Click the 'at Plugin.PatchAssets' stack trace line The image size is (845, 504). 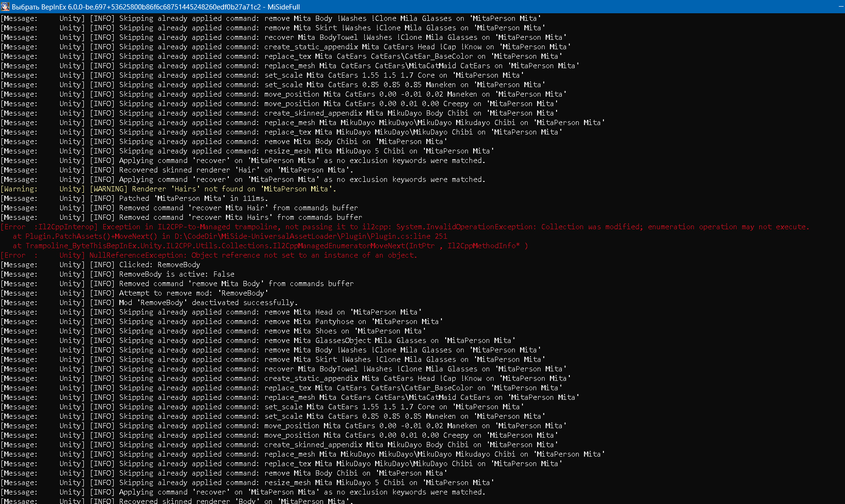coord(230,236)
